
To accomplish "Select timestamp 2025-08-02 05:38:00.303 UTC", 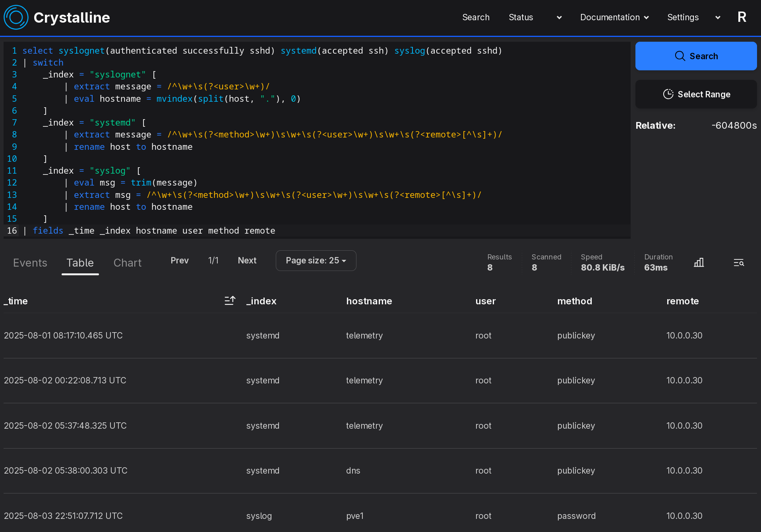I will click(x=66, y=470).
